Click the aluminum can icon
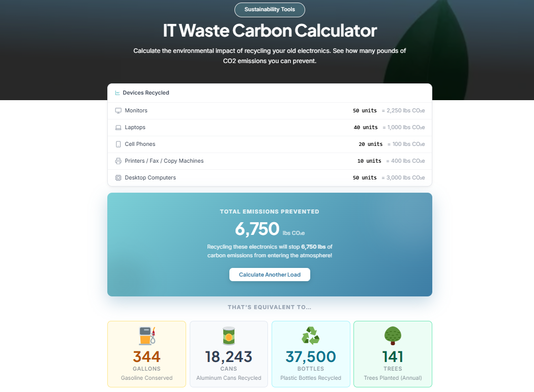This screenshot has height=392, width=534. [229, 336]
